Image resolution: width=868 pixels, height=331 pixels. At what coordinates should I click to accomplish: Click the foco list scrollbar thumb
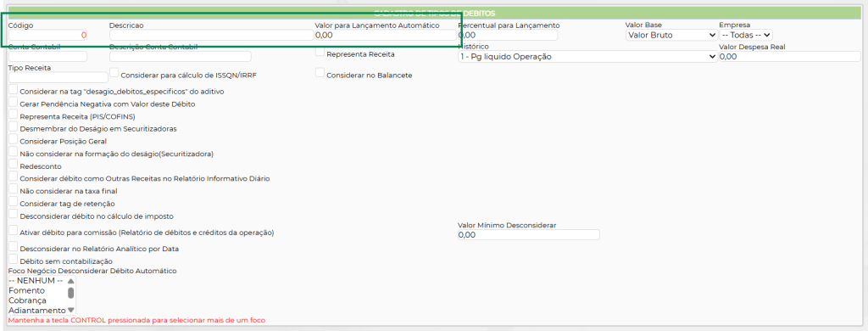(71, 293)
